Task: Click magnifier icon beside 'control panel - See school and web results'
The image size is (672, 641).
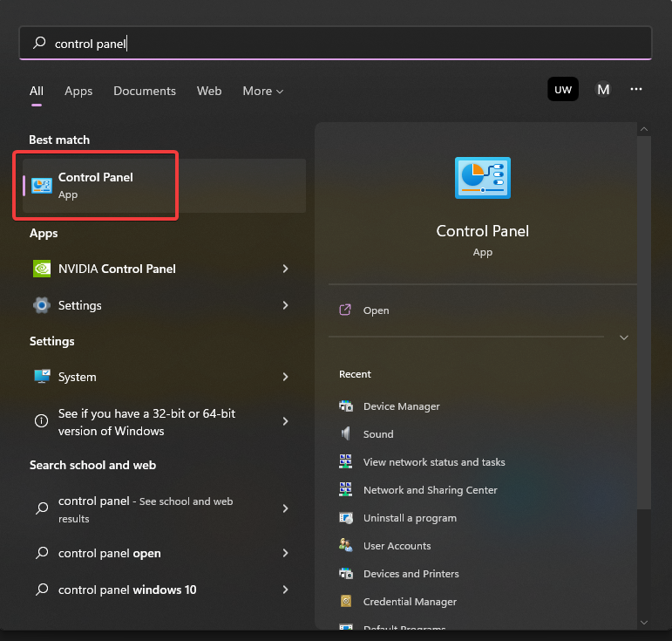Action: 42,508
